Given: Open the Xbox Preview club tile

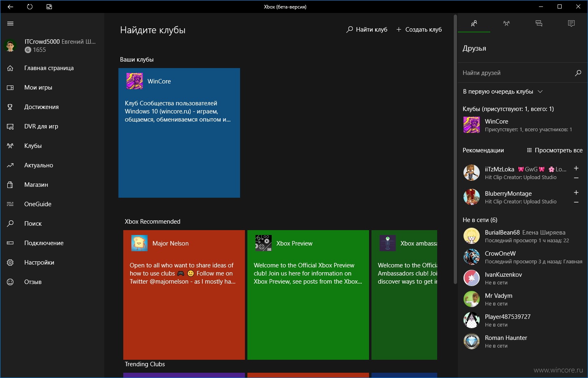Looking at the screenshot, I should pyautogui.click(x=308, y=295).
